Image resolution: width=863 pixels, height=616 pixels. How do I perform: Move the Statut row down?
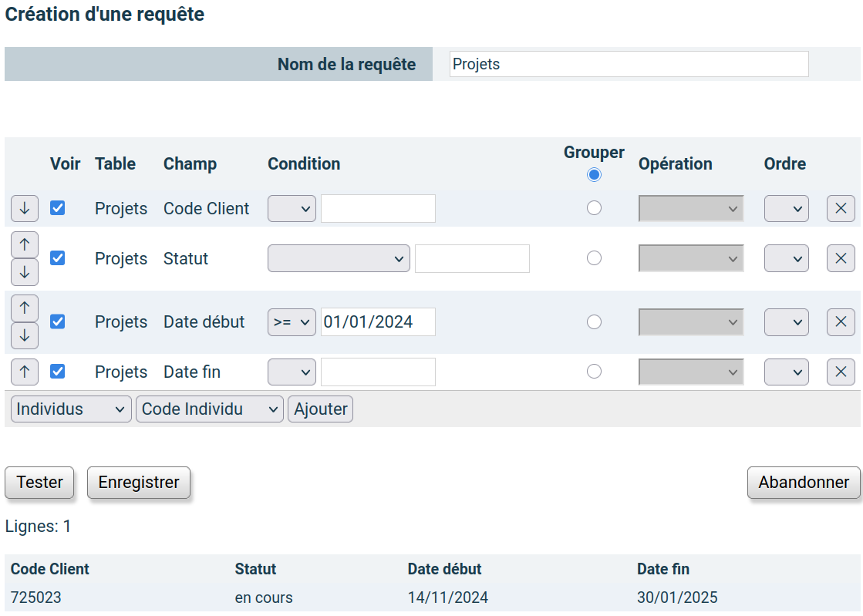click(24, 271)
